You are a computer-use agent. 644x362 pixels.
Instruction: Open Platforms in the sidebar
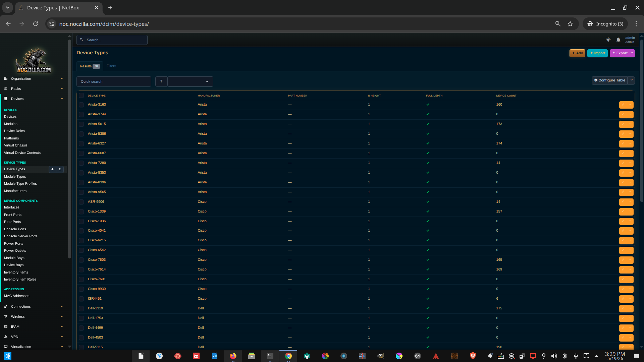pos(11,138)
